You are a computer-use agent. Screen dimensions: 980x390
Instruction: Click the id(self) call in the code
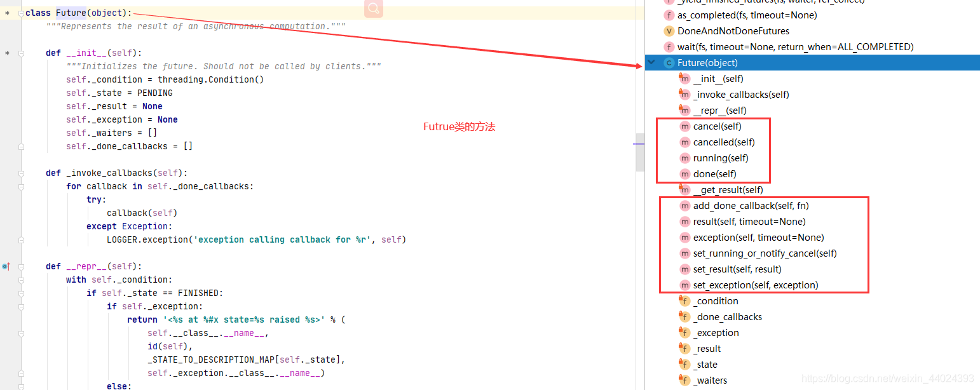pos(168,346)
